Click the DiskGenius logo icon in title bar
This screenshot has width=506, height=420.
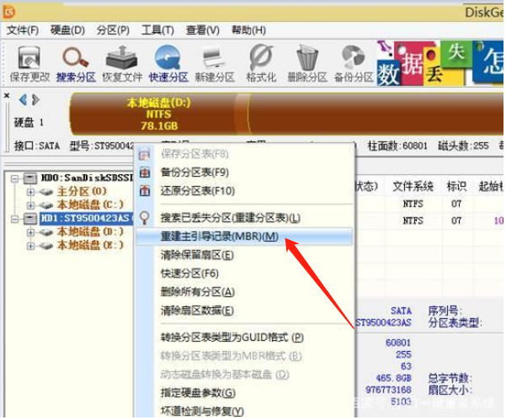8,13
